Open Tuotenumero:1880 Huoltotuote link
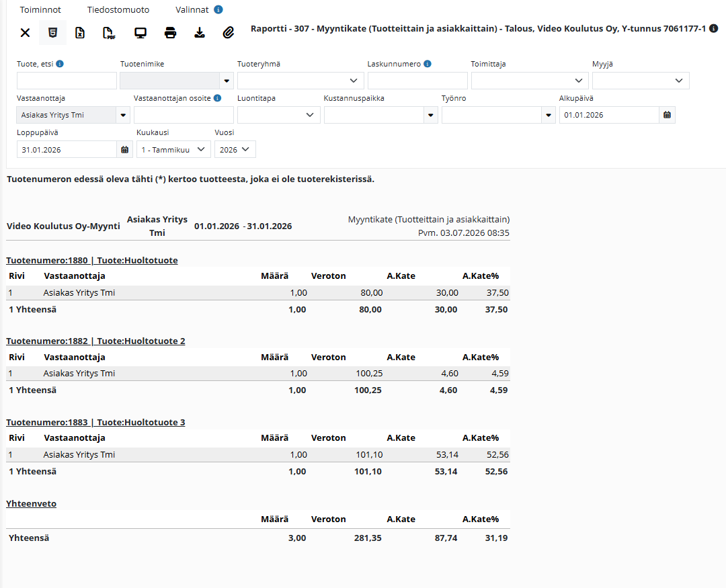The height and width of the screenshot is (588, 726). [91, 260]
